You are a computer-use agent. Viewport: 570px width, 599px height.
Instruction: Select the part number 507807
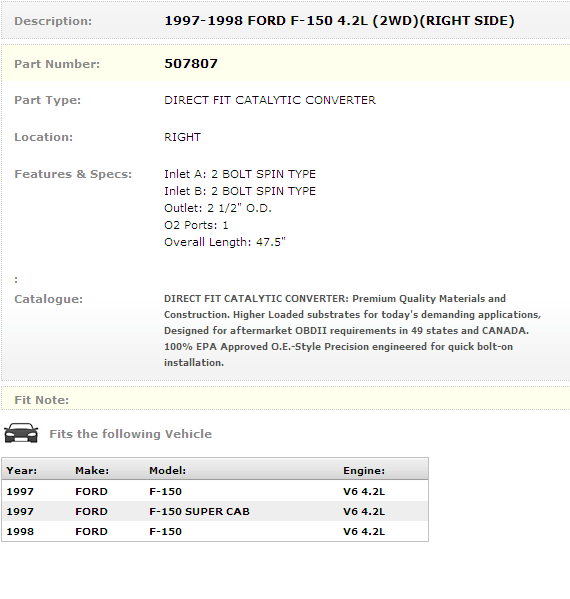[x=191, y=63]
